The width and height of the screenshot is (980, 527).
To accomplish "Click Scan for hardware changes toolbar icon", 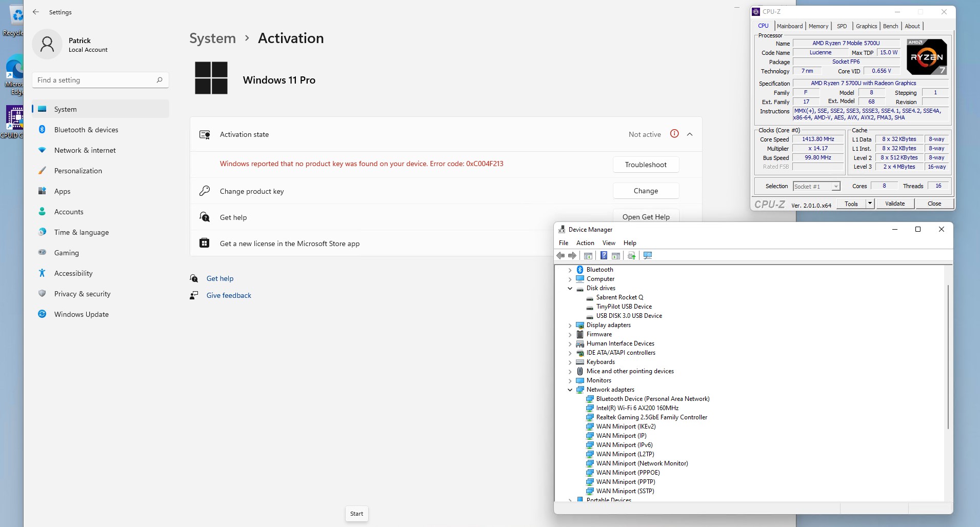I will [648, 256].
